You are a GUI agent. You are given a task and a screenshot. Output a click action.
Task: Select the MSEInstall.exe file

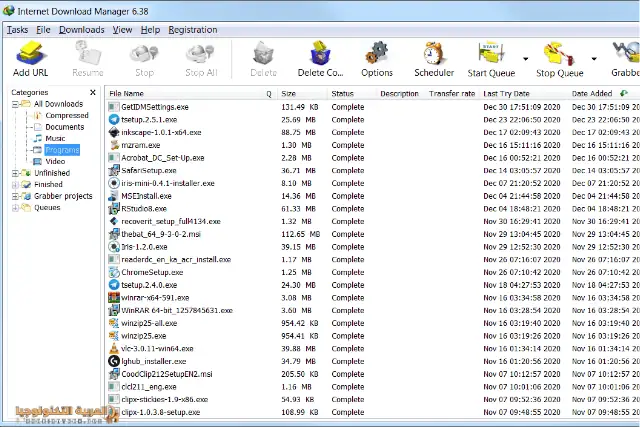[x=146, y=196]
